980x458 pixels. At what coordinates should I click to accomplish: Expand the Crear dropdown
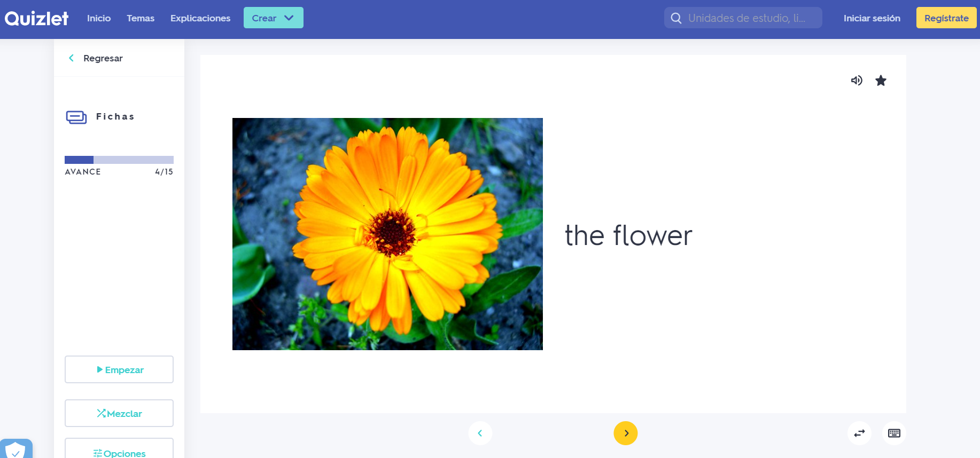pyautogui.click(x=274, y=18)
